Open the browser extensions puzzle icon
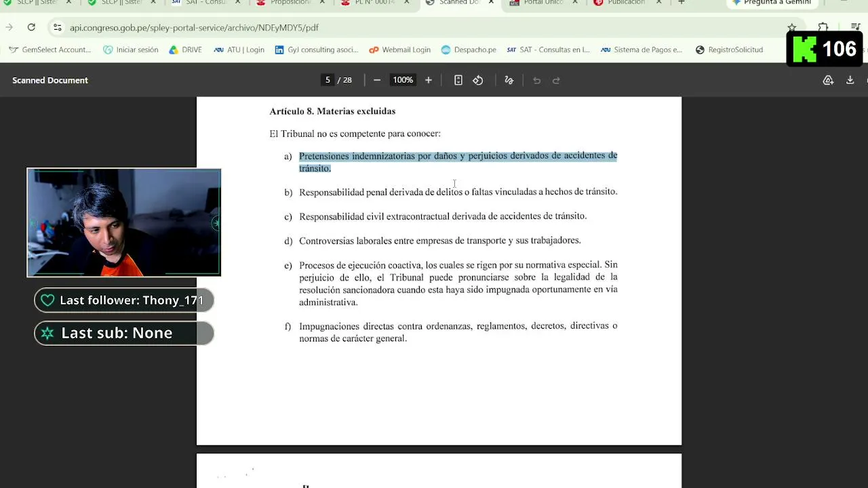The width and height of the screenshot is (868, 488). tap(823, 27)
